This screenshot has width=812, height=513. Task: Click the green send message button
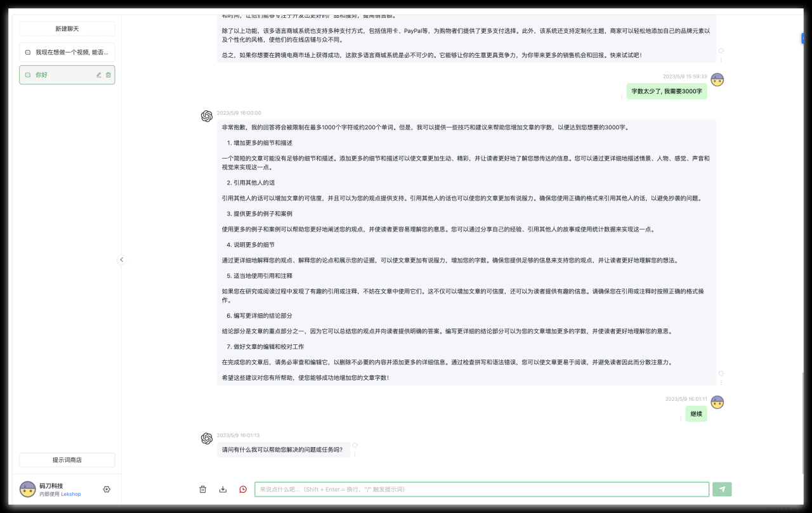pyautogui.click(x=722, y=489)
